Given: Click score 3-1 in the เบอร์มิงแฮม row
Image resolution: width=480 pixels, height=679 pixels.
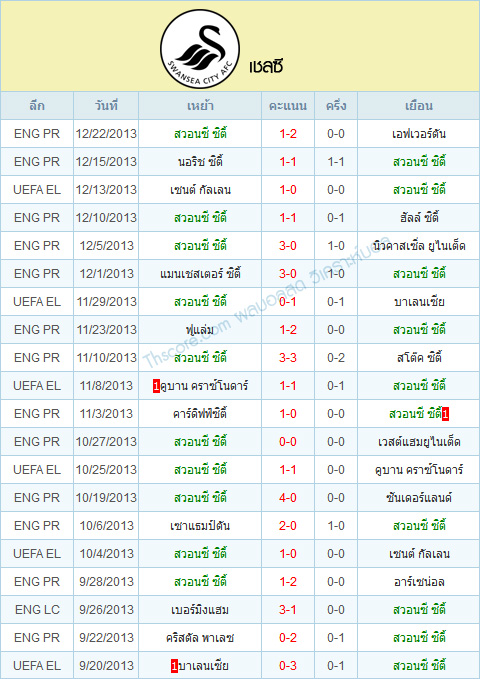Looking at the screenshot, I should [288, 610].
